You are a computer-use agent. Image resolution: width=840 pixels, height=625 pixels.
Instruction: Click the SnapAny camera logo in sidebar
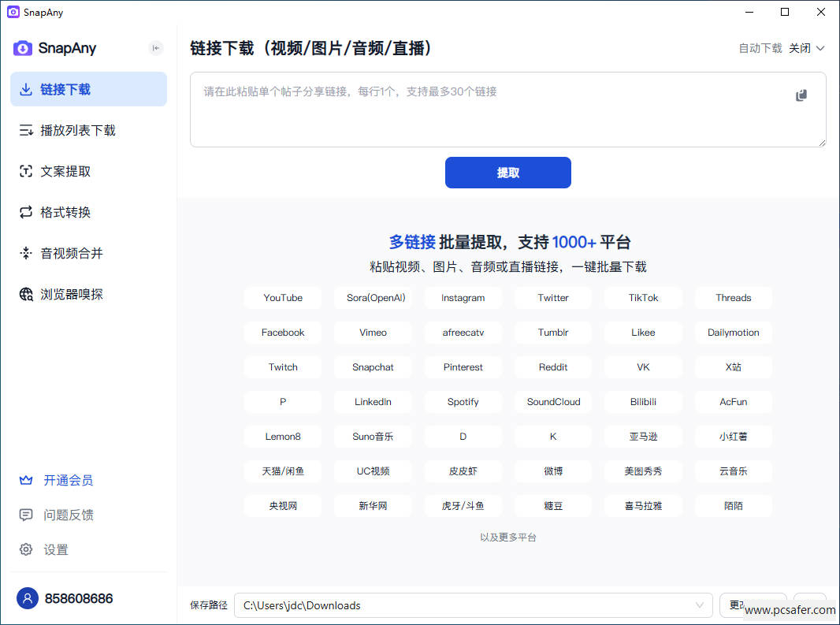(23, 48)
